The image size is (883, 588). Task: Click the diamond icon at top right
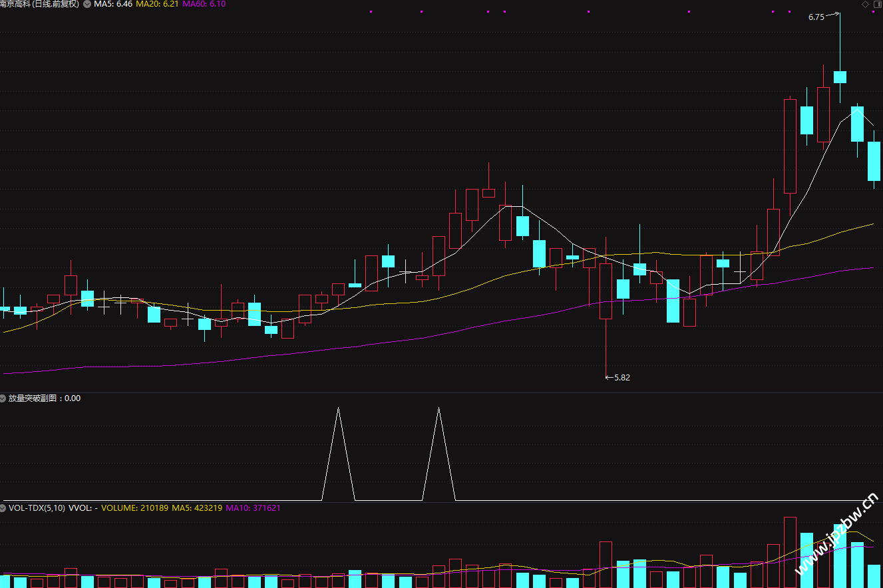pyautogui.click(x=865, y=4)
